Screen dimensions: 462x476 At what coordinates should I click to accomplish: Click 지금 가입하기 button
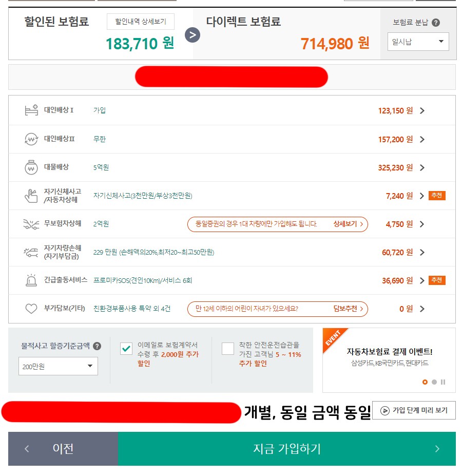pyautogui.click(x=287, y=449)
